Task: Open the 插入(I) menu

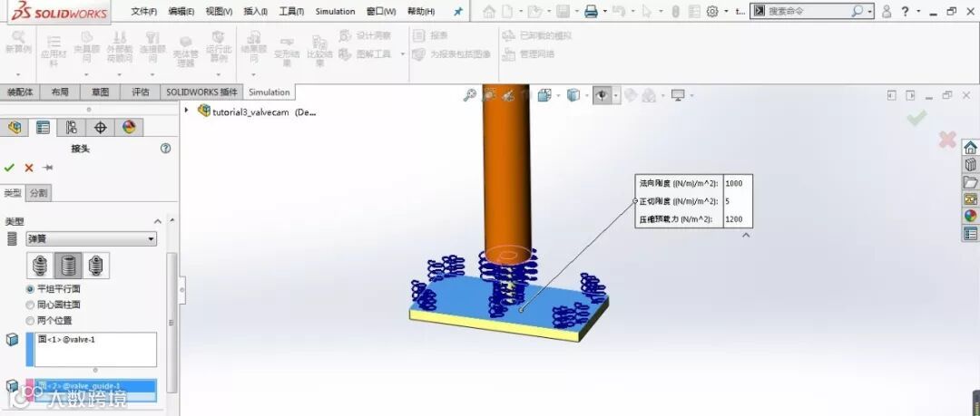Action: coord(256,11)
